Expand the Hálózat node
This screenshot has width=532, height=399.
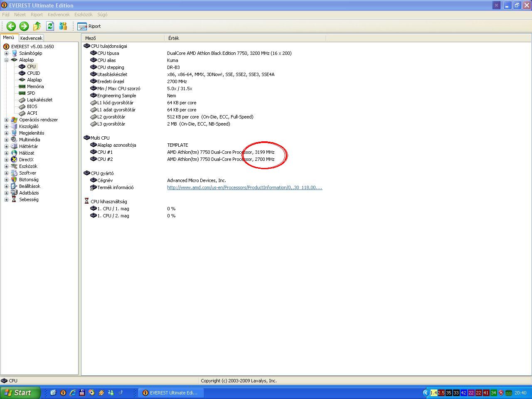[x=6, y=153]
